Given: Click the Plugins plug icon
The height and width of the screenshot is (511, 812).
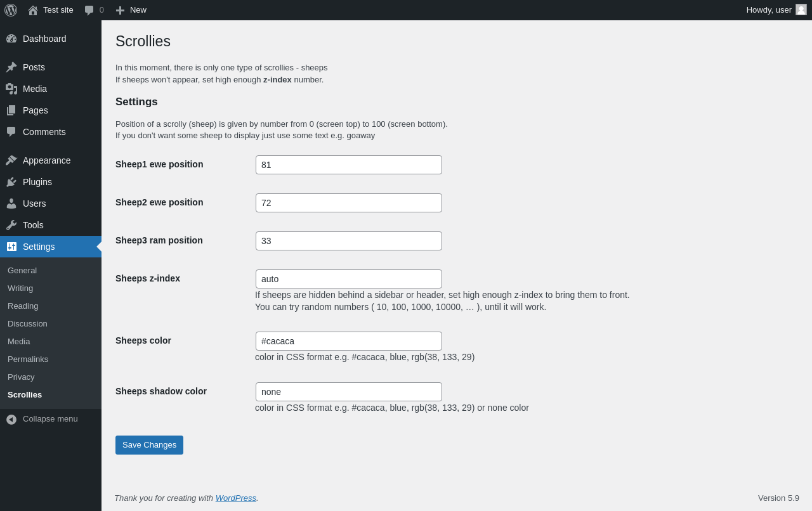Looking at the screenshot, I should click(11, 182).
